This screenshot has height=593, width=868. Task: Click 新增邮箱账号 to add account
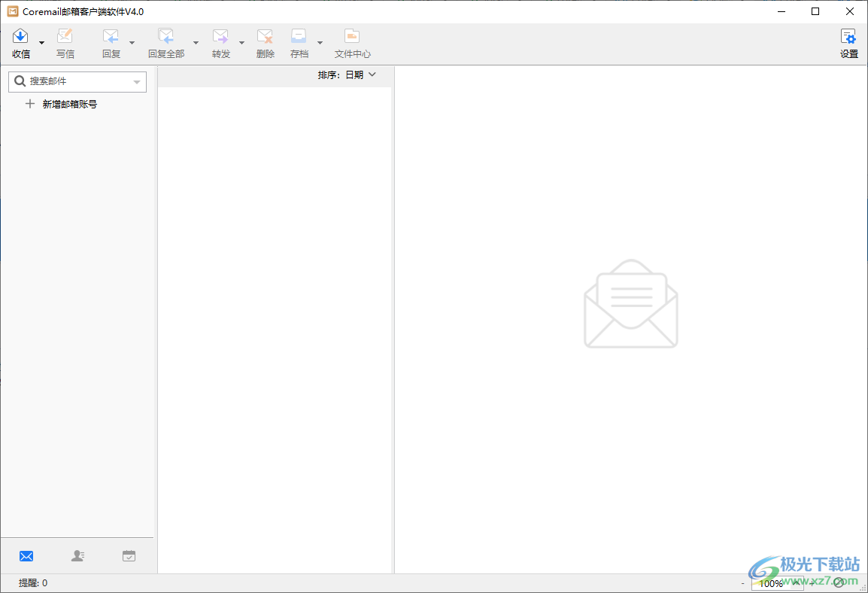pyautogui.click(x=70, y=104)
